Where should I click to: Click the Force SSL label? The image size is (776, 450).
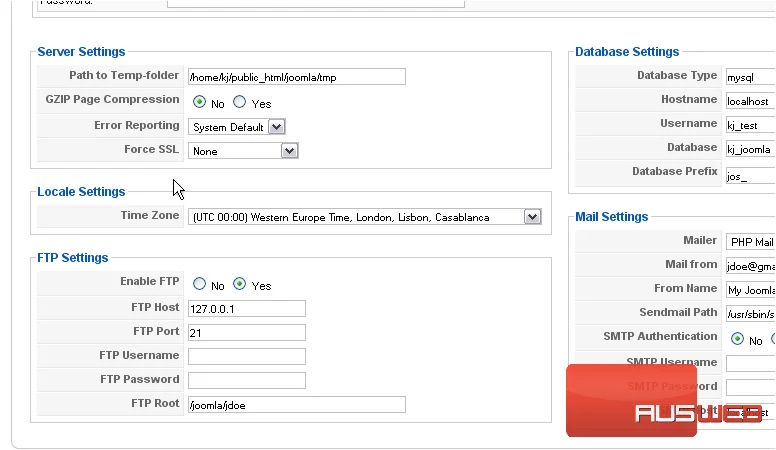click(x=151, y=149)
